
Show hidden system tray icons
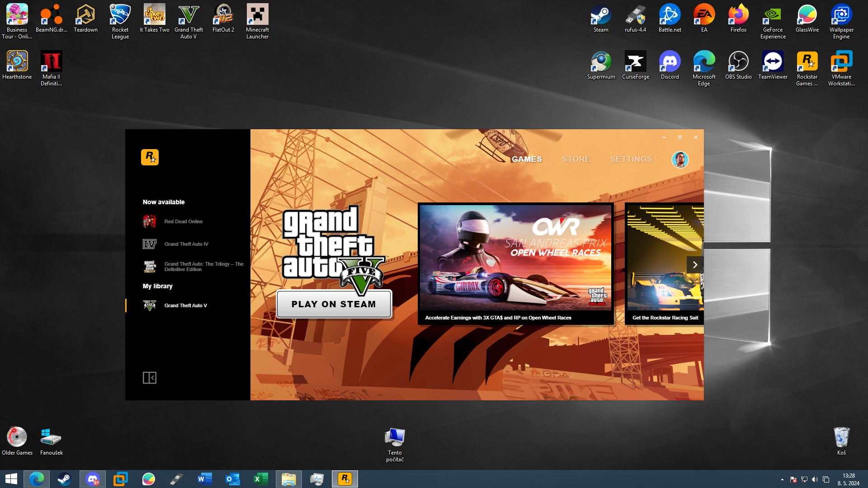click(782, 479)
